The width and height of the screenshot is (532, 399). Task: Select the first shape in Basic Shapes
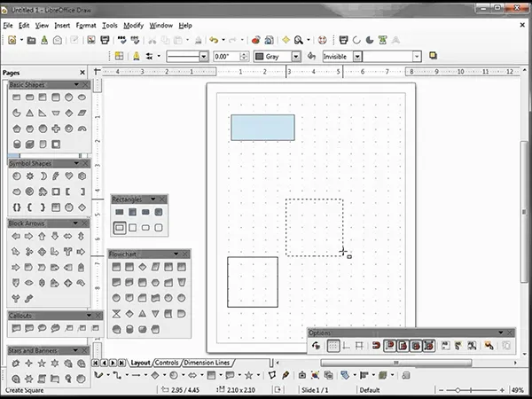pos(15,97)
